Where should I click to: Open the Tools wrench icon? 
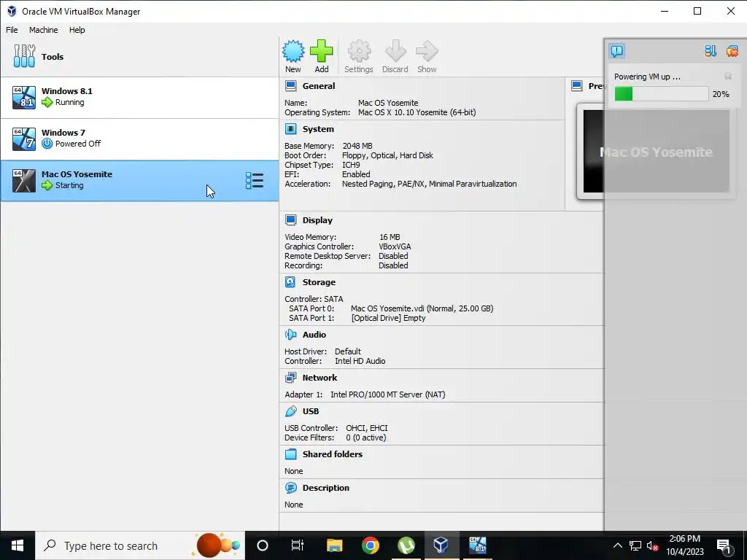click(x=24, y=56)
